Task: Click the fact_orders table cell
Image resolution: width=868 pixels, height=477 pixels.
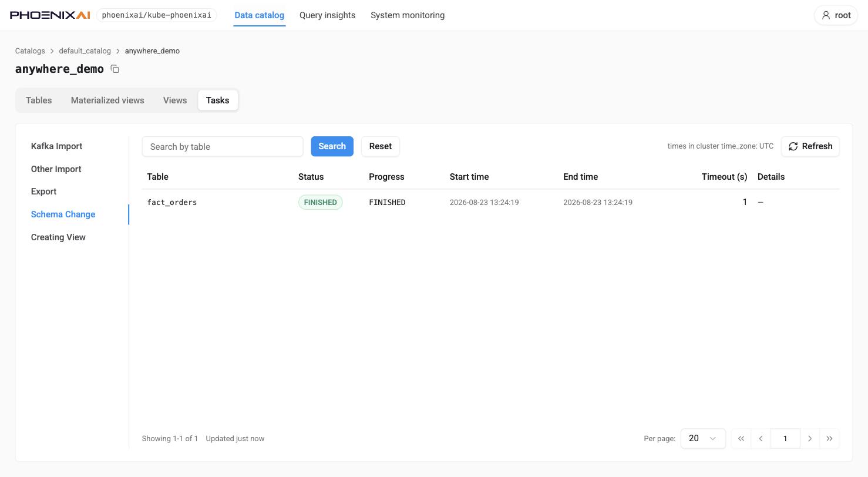Action: tap(172, 202)
